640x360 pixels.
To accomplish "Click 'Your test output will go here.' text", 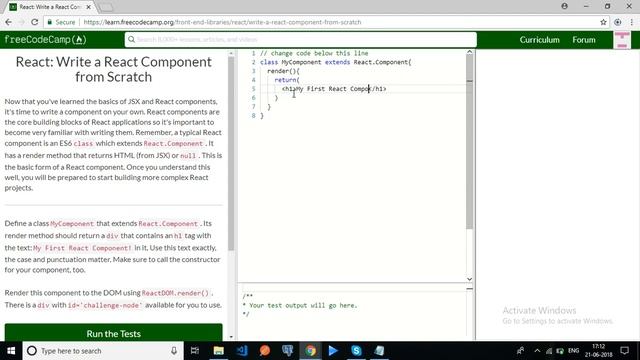I will point(303,305).
